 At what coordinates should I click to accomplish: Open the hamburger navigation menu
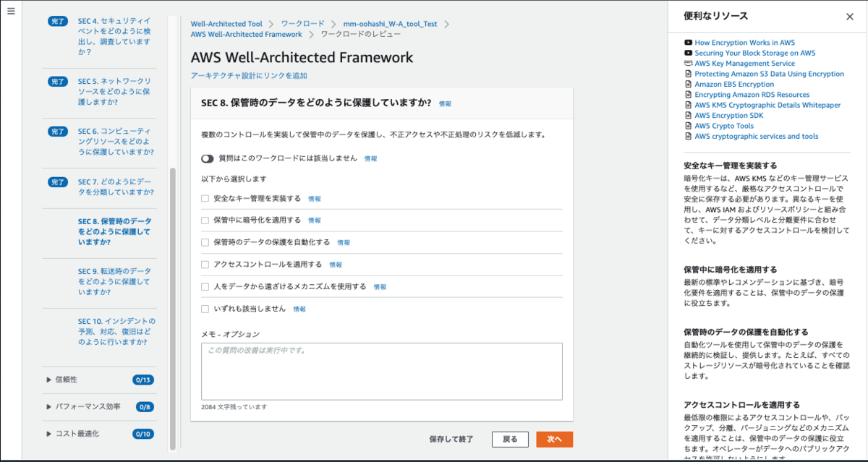(x=11, y=12)
